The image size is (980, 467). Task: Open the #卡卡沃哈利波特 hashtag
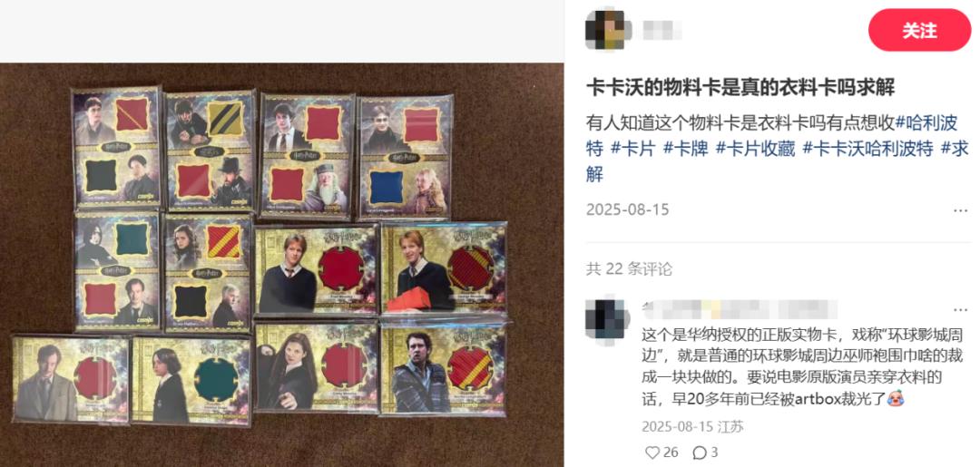click(868, 149)
